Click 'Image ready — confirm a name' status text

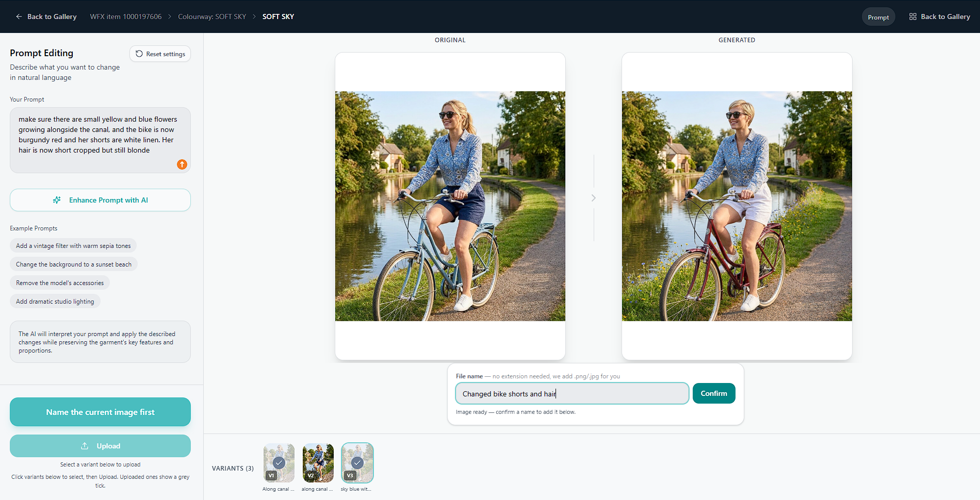coord(516,412)
